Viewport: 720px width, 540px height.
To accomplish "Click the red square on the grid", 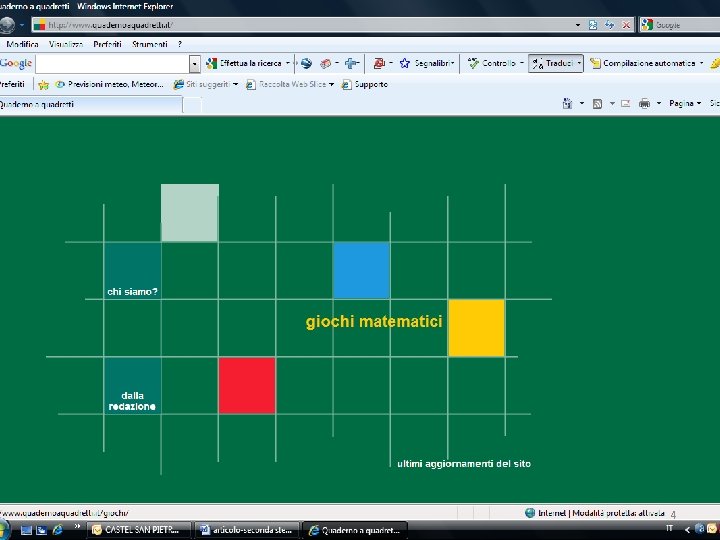I will (247, 386).
